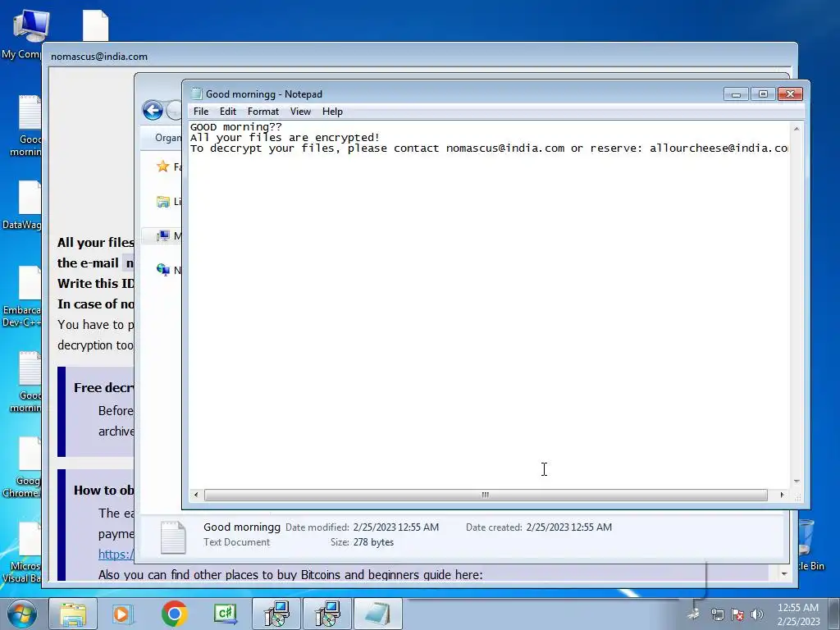Click Date modified value 2/25/2023 12:55 AM
840x630 pixels.
[396, 527]
